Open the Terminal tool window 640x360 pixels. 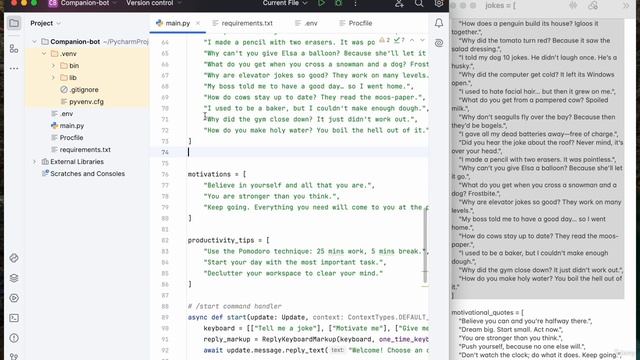[14, 318]
